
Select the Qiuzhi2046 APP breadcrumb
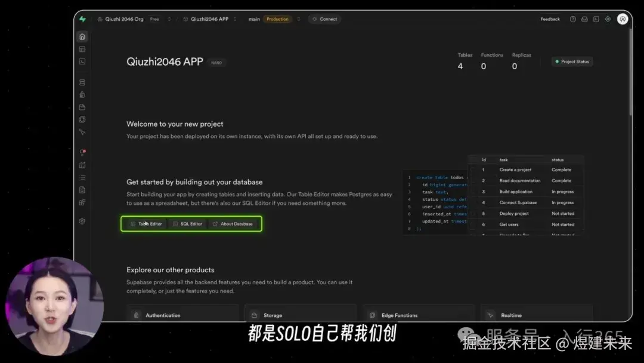point(209,19)
